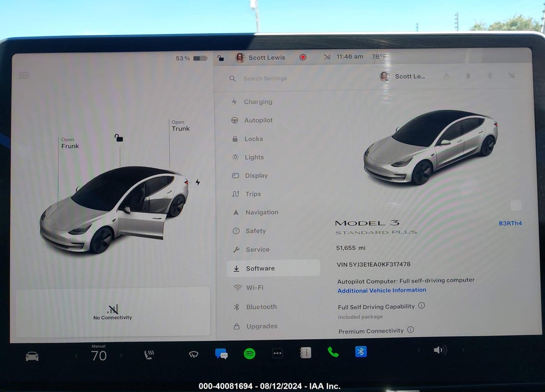Tap the charge port lightning icon
Screen dimensions: 545x392
pos(197,182)
